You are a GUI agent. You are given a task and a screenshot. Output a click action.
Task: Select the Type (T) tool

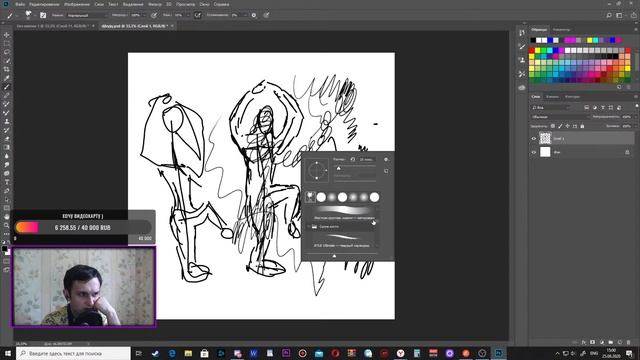[x=7, y=182]
